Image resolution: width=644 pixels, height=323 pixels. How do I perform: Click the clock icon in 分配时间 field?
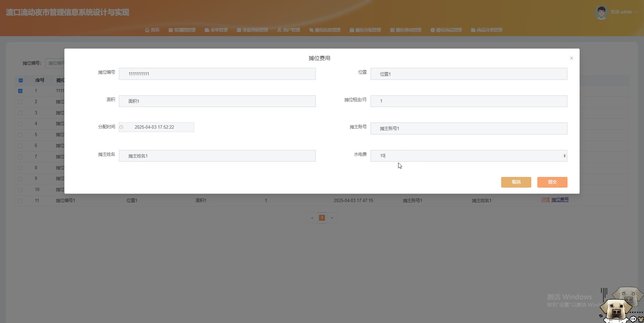[121, 127]
